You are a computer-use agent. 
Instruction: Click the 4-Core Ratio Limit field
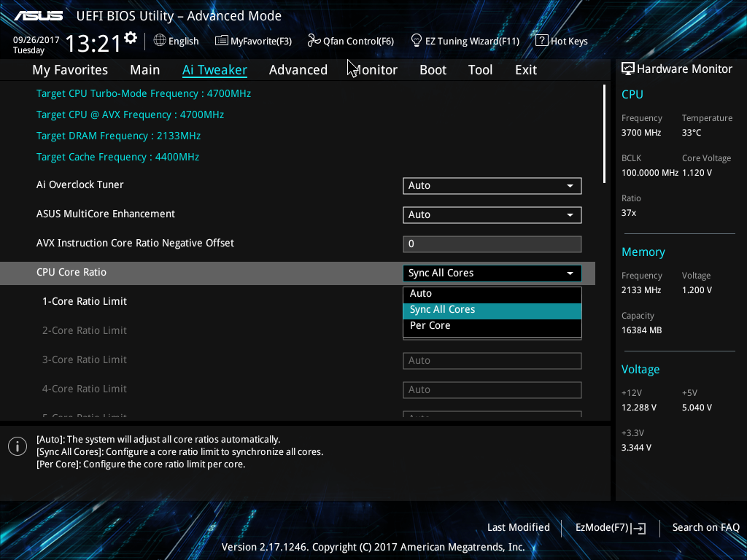pos(492,389)
